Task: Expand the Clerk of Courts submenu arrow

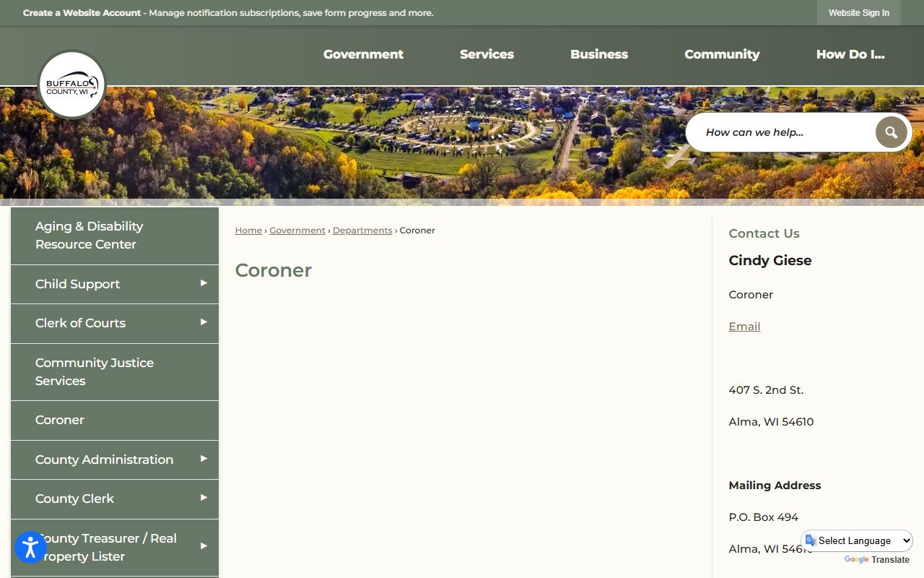Action: (204, 322)
